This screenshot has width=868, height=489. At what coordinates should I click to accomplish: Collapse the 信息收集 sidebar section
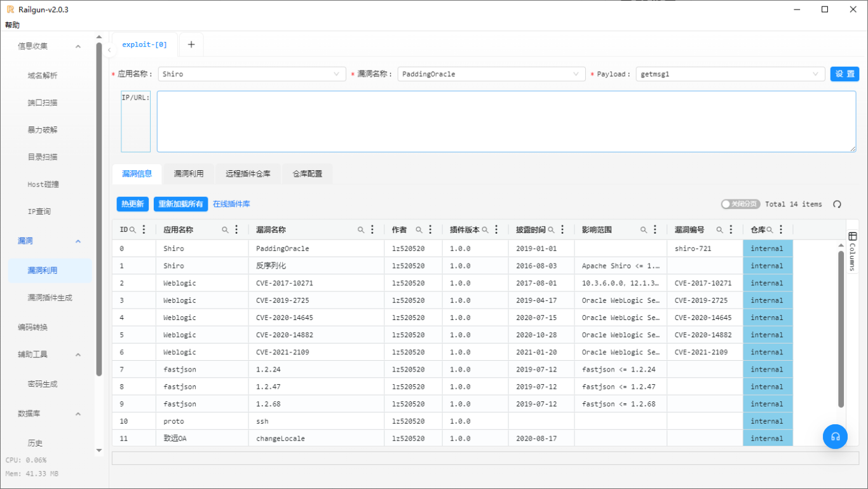[x=78, y=46]
